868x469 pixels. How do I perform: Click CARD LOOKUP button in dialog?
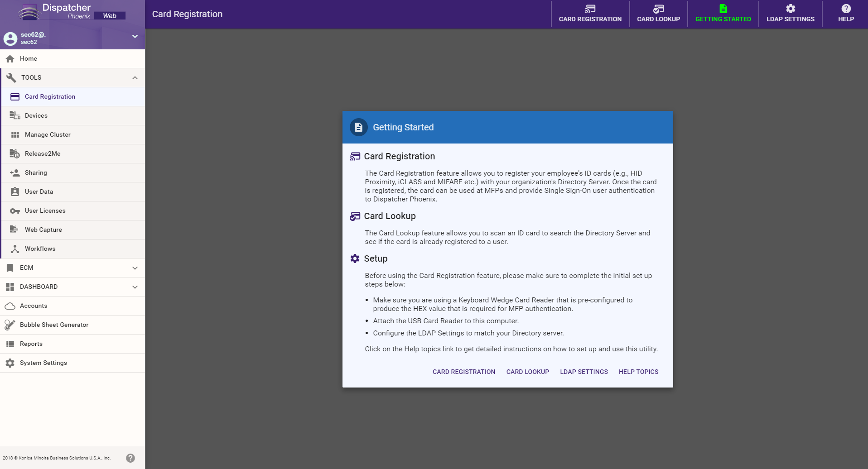click(528, 372)
